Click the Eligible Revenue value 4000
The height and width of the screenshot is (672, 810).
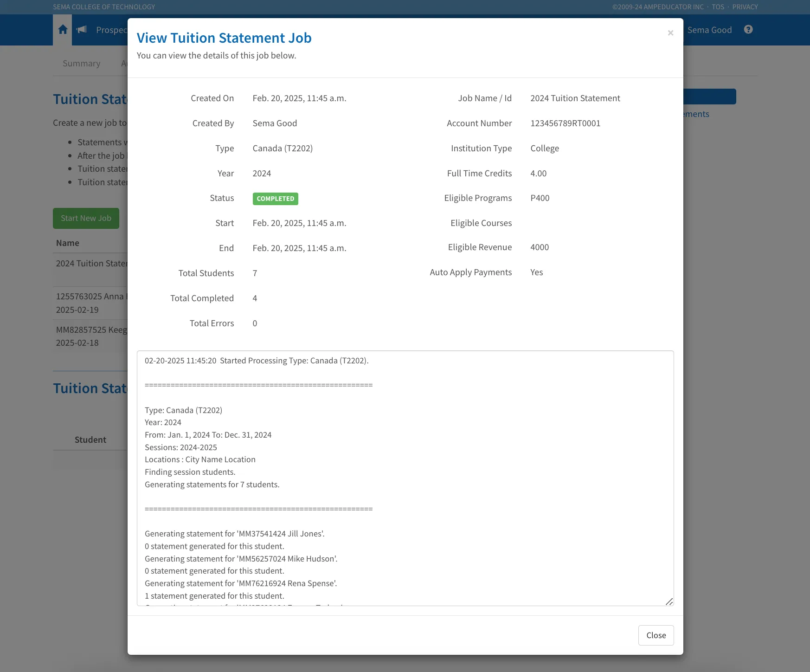tap(540, 247)
